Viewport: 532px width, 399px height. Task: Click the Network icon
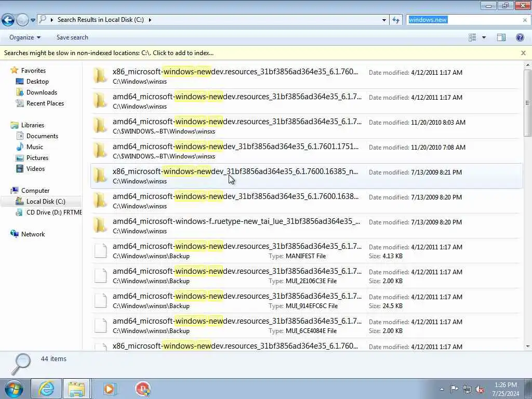pyautogui.click(x=15, y=234)
